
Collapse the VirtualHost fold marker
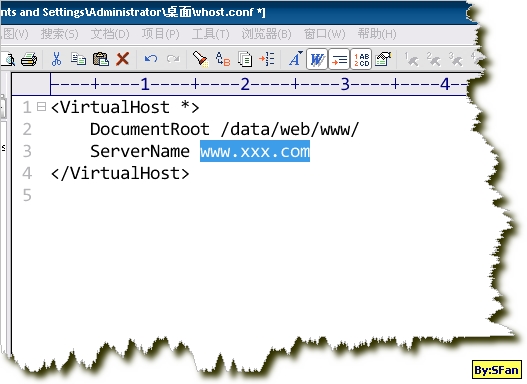pyautogui.click(x=41, y=107)
